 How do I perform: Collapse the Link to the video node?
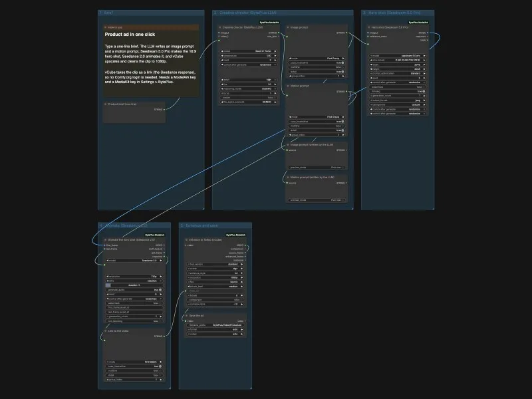click(106, 331)
